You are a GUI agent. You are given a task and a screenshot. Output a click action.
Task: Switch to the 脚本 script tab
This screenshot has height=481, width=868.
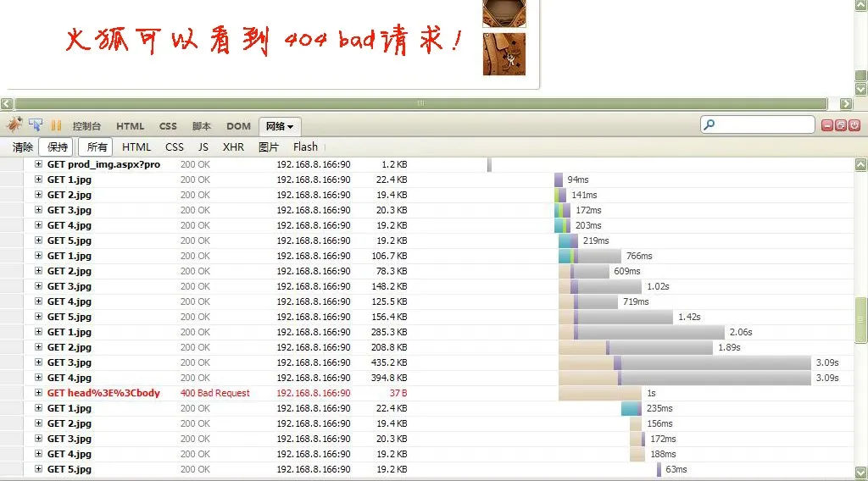[x=202, y=126]
